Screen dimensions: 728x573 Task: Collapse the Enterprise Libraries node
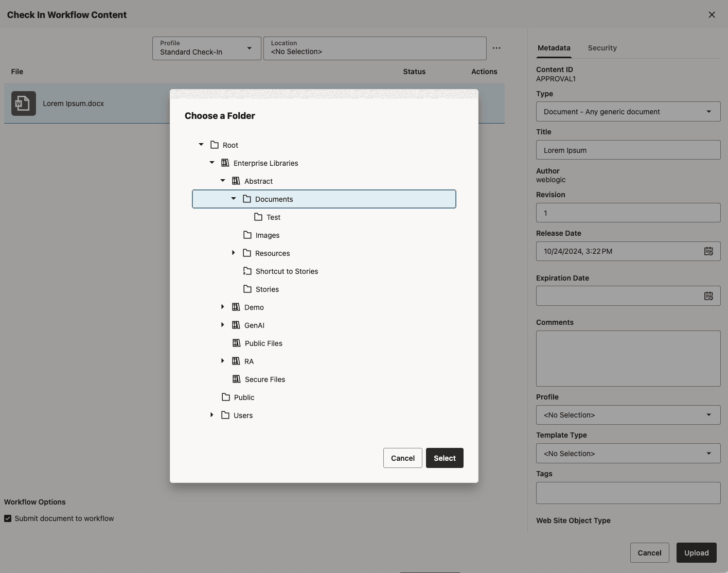[x=212, y=163]
